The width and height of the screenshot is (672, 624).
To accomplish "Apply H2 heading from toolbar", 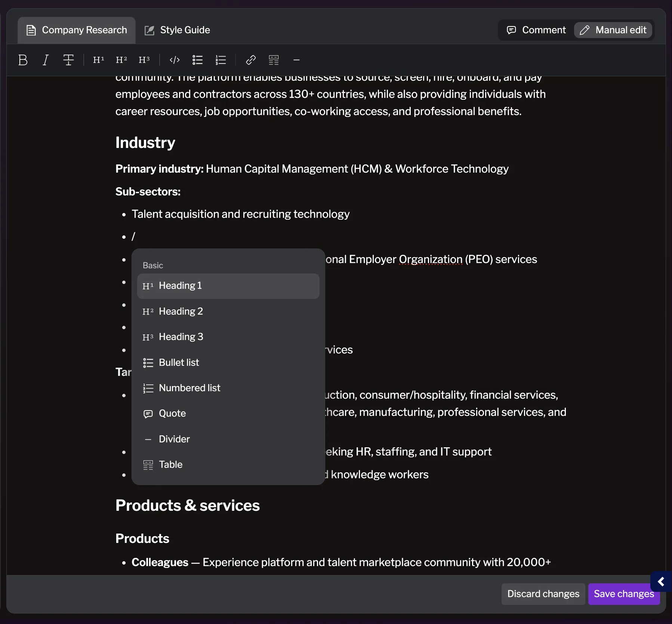I will point(121,60).
